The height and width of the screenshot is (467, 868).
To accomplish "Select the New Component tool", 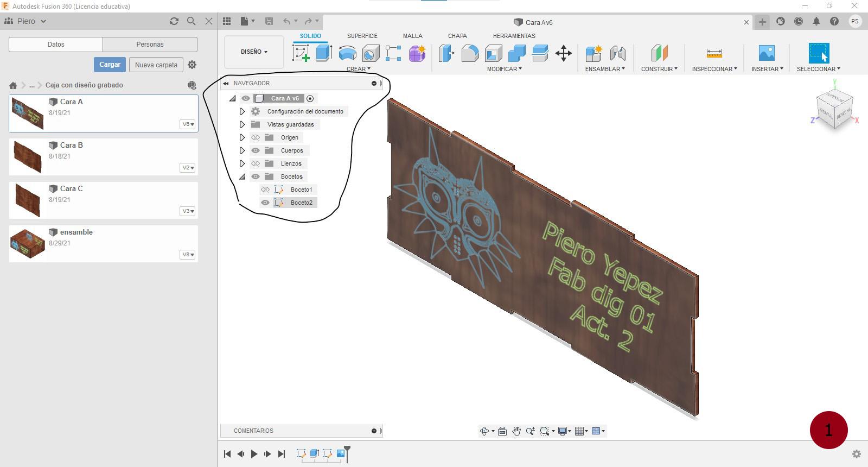I will (x=594, y=53).
